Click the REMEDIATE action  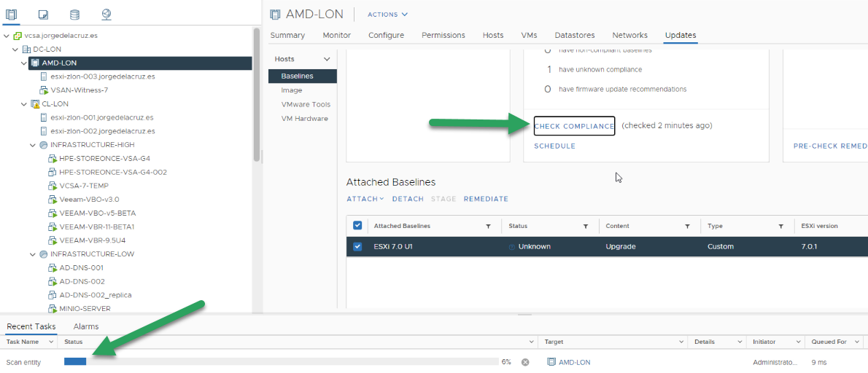click(486, 199)
